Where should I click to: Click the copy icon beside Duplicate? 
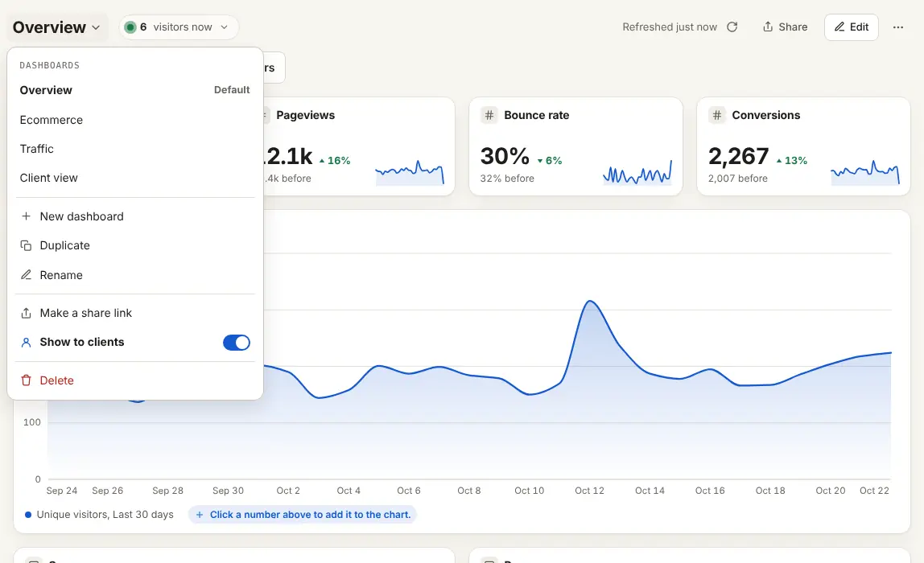(x=26, y=245)
